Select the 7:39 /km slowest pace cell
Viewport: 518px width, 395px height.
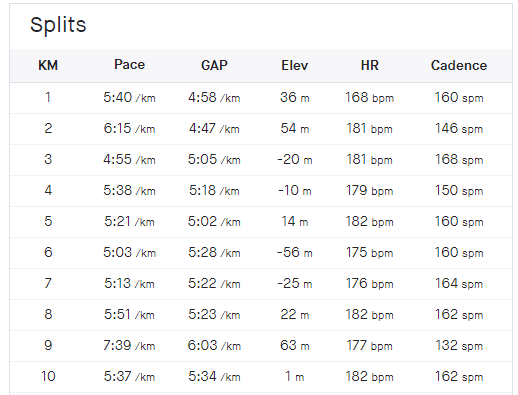(129, 346)
